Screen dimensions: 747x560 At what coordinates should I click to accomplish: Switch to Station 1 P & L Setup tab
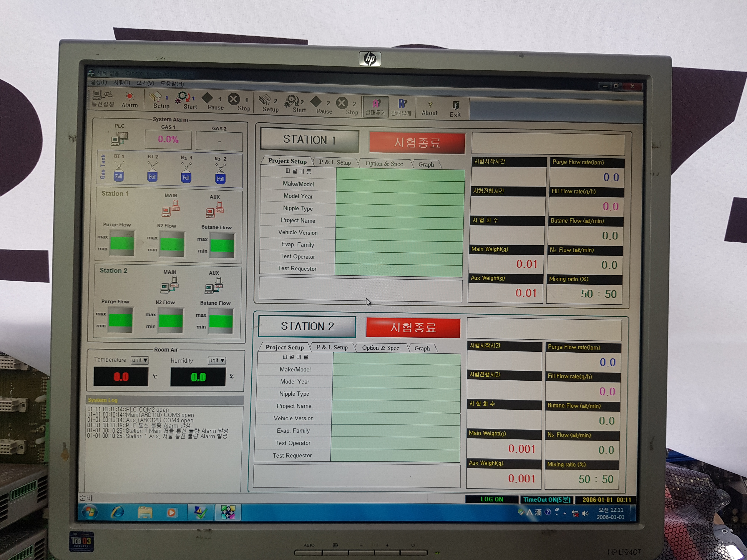(335, 162)
